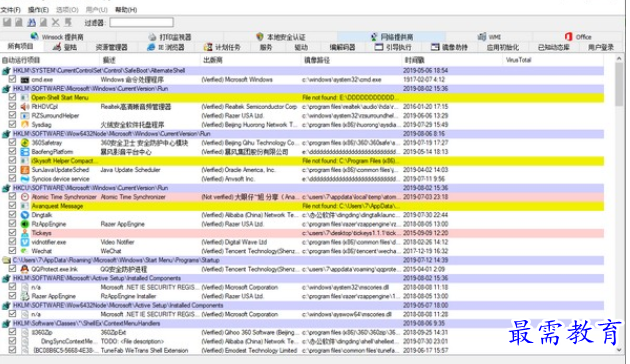Open the 引导执行 tab

pyautogui.click(x=393, y=47)
